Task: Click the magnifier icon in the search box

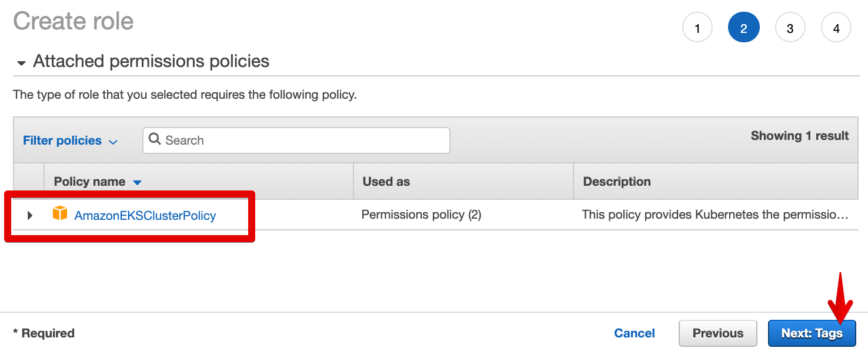Action: tap(155, 139)
